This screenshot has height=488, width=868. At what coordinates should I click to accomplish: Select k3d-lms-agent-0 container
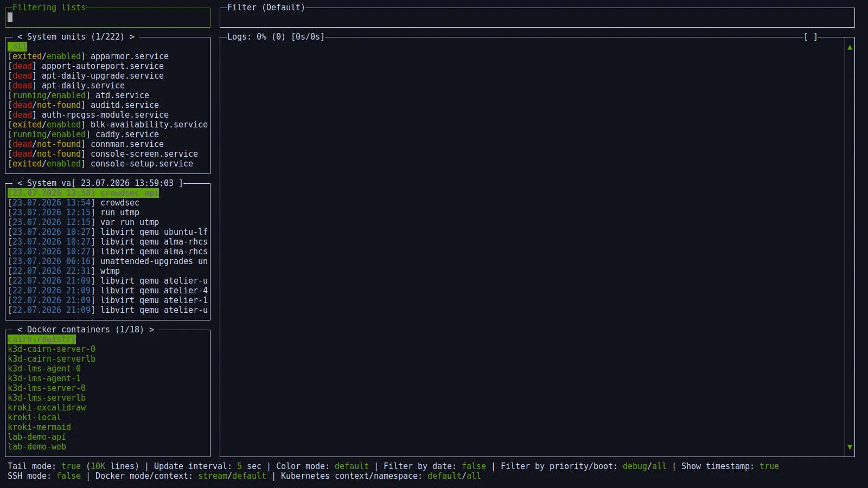(x=44, y=369)
